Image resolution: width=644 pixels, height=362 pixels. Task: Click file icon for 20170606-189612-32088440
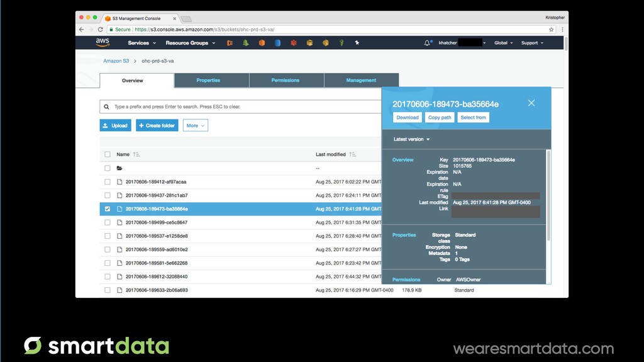(x=119, y=277)
